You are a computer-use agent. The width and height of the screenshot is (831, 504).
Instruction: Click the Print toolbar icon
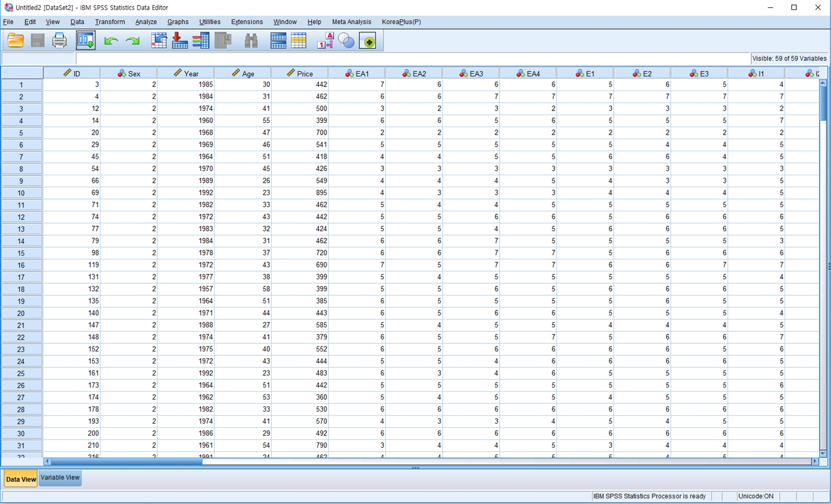tap(59, 41)
